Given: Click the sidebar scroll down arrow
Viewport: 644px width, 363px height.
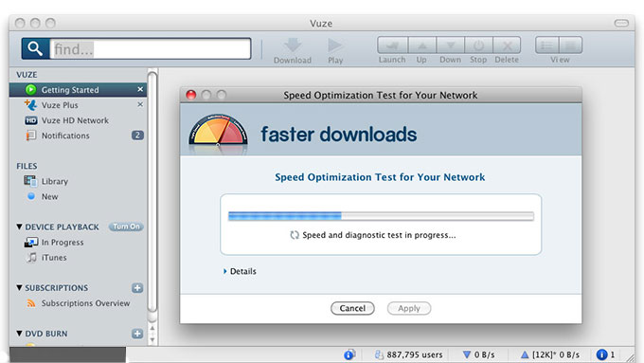Looking at the screenshot, I should tap(152, 339).
